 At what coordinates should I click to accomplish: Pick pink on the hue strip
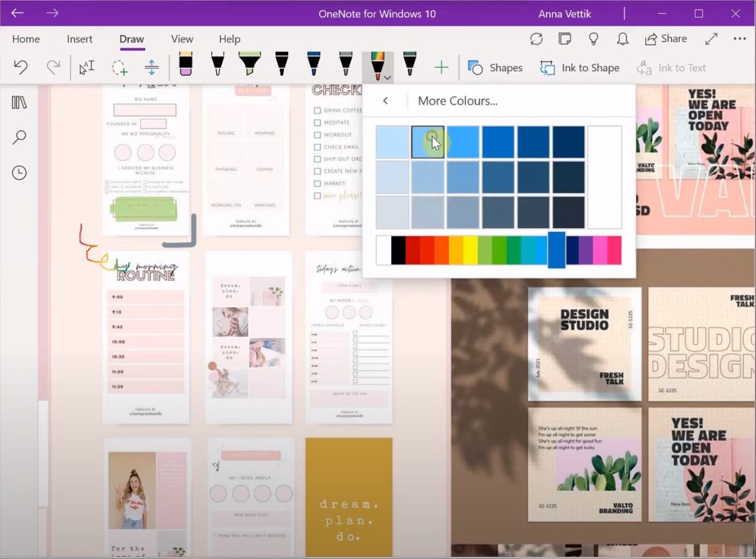point(600,250)
